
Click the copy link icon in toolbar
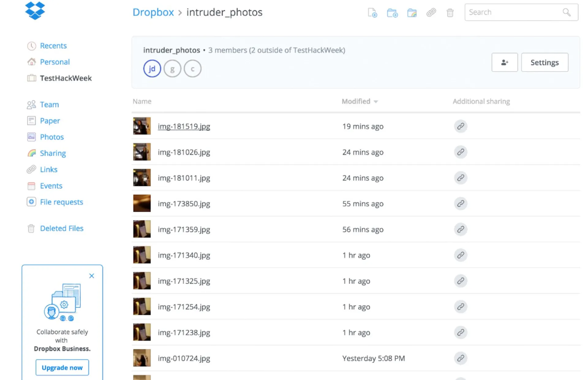tap(431, 13)
